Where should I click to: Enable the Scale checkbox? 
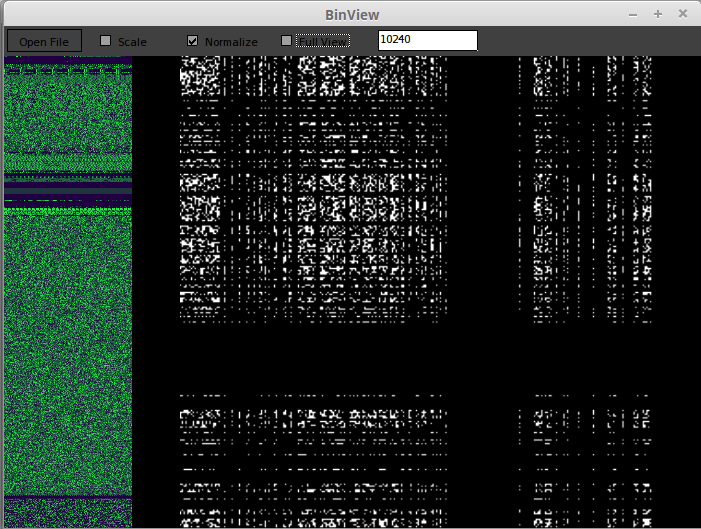pyautogui.click(x=106, y=41)
